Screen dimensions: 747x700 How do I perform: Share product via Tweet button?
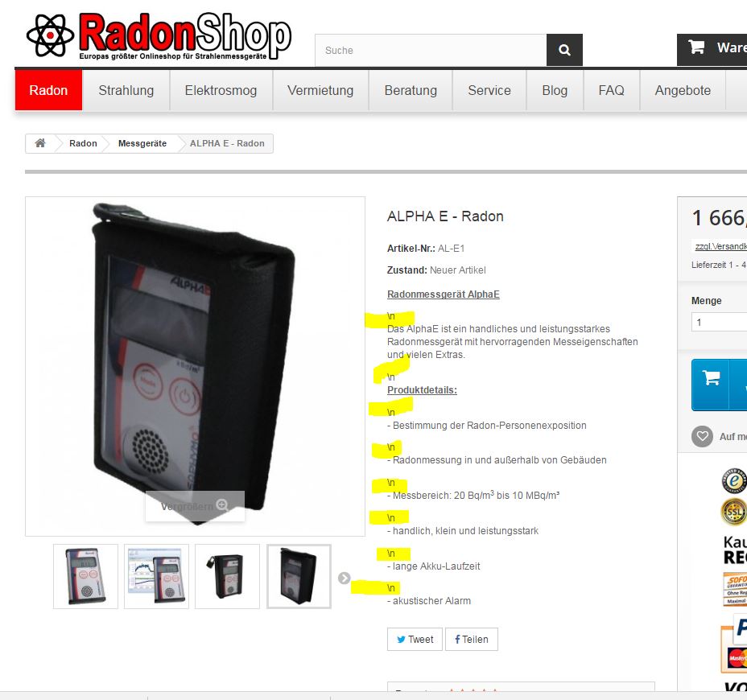click(x=415, y=639)
